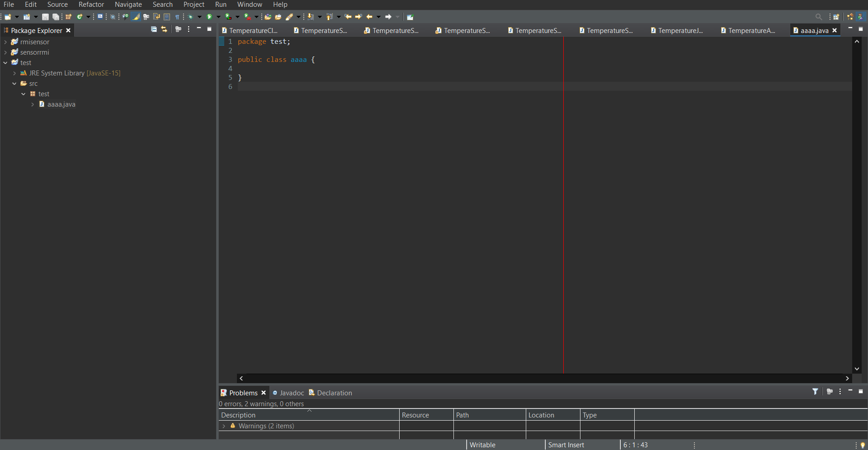The height and width of the screenshot is (450, 868).
Task: Expand JRE System Library node
Action: pos(14,73)
